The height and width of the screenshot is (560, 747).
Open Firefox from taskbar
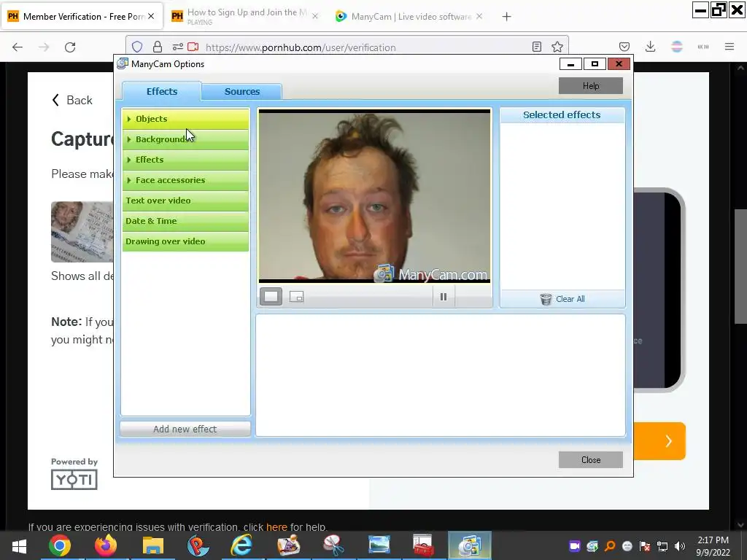pos(106,545)
